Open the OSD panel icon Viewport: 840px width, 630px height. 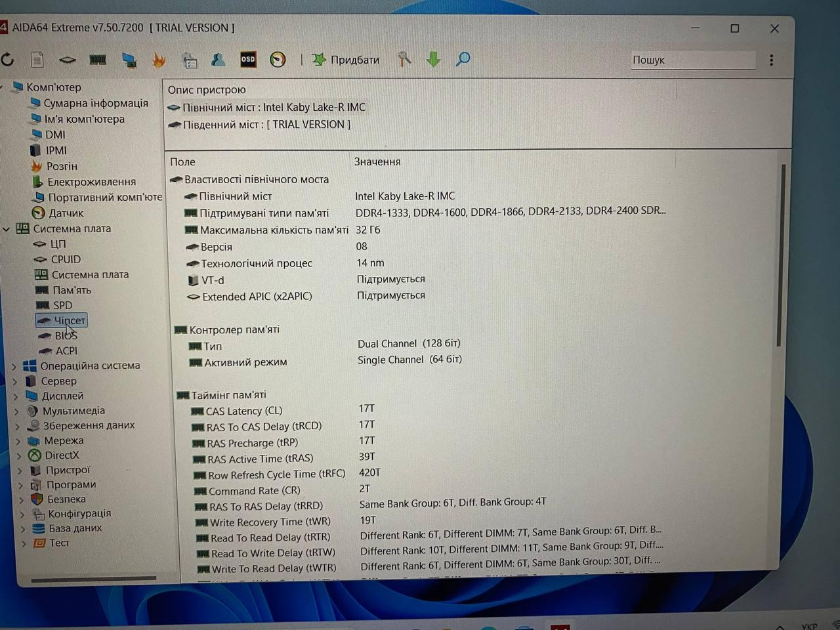point(248,59)
